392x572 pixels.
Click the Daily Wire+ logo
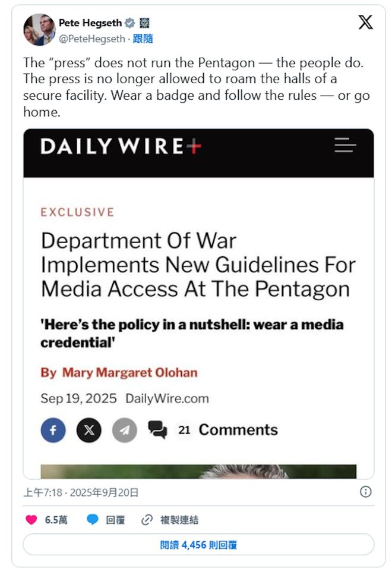(121, 146)
